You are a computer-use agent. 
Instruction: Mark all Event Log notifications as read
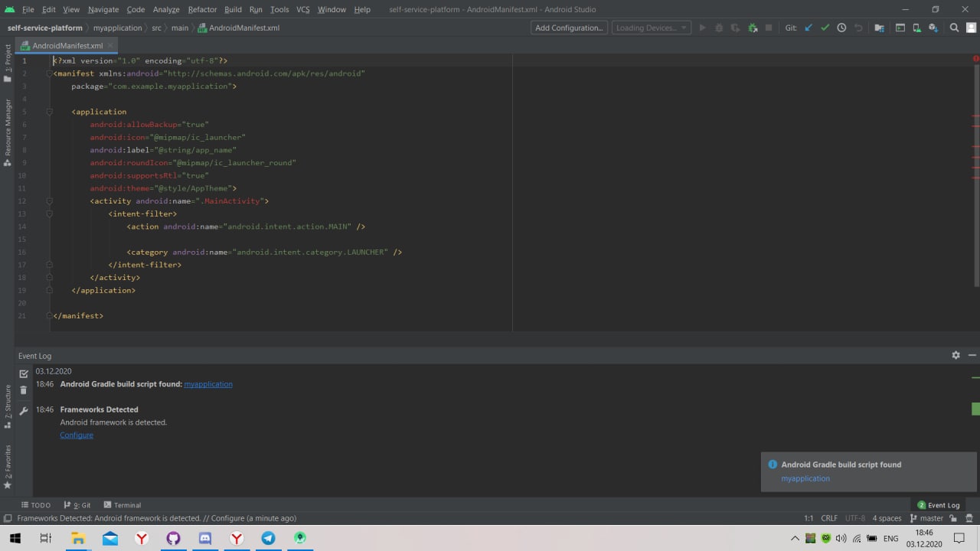coord(24,373)
